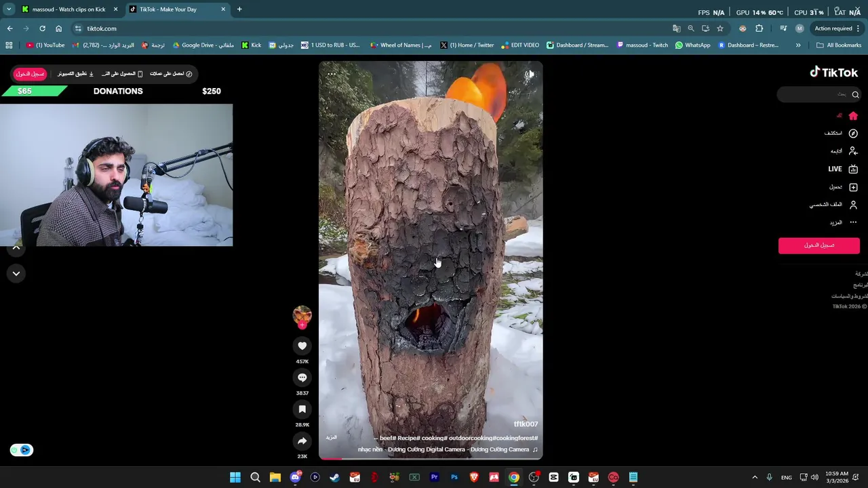Viewport: 868px width, 488px height.
Task: Open the apps grid shortcut
Action: (9, 45)
